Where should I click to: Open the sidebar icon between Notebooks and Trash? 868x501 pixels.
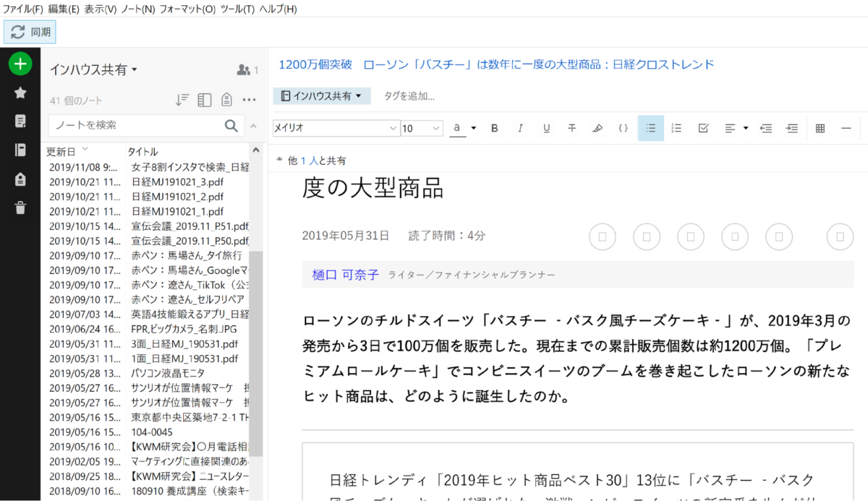point(20,179)
